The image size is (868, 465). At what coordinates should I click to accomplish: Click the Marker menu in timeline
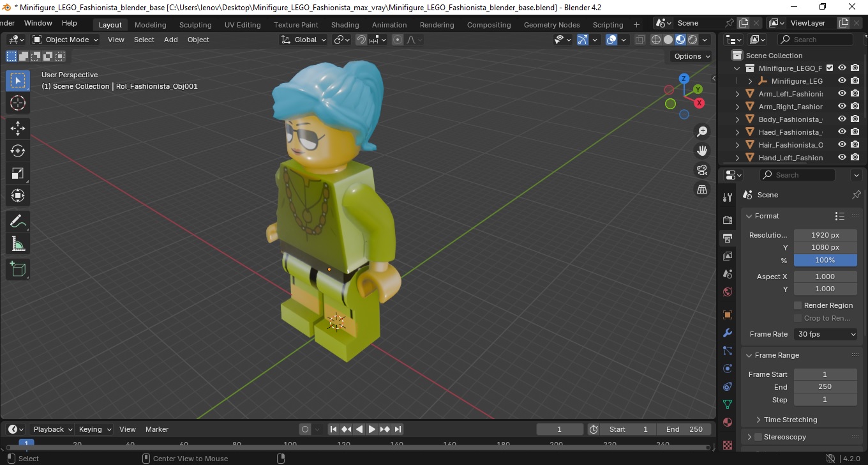(x=157, y=429)
